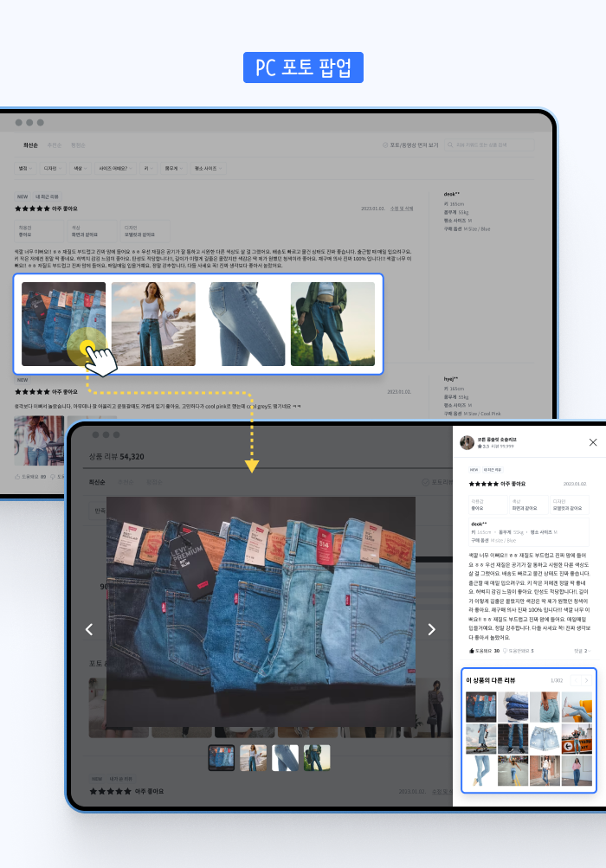606x868 pixels.
Task: Open the stacked blue sweaters thumbnail in other reviews
Action: point(513,706)
